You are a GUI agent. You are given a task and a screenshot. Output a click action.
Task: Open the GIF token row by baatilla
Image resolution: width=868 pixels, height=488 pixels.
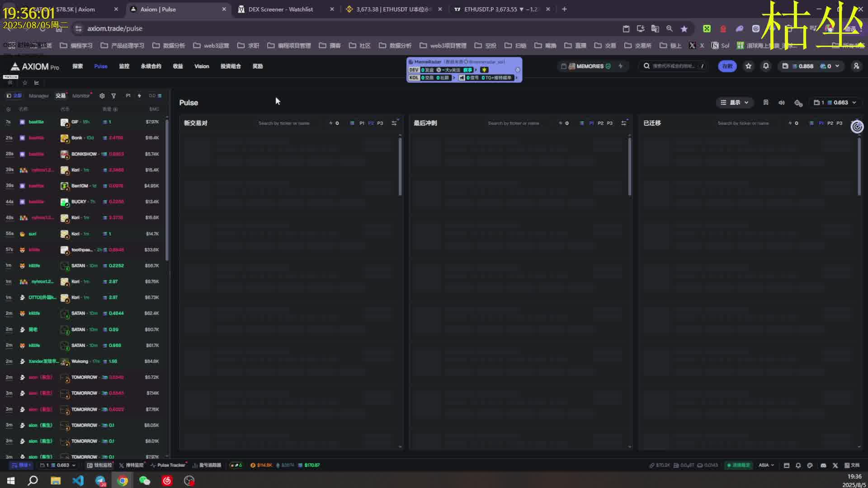83,122
